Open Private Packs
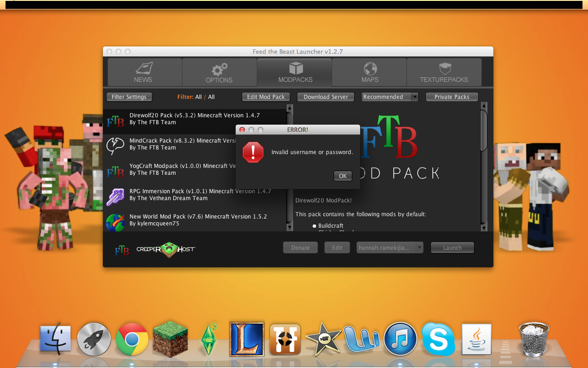This screenshot has height=368, width=588. click(x=452, y=97)
